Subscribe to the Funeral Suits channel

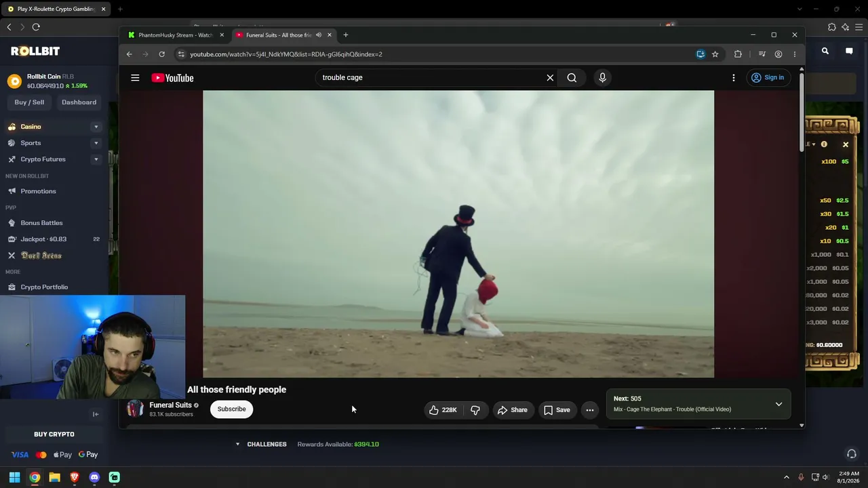(x=232, y=409)
